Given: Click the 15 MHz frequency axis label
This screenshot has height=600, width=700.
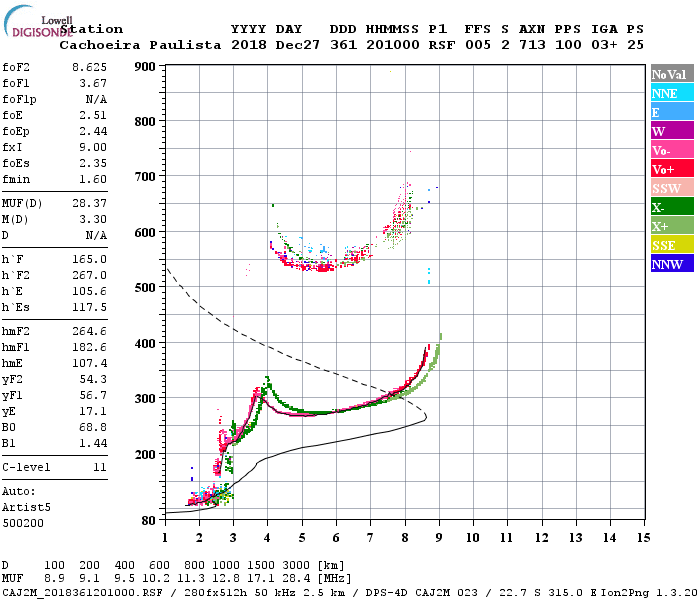Looking at the screenshot, I should click(x=644, y=538).
